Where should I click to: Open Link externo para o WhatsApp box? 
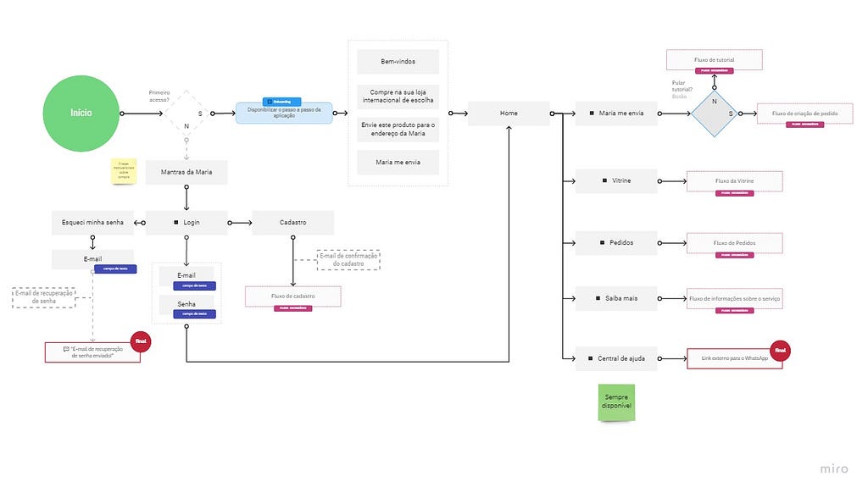click(735, 358)
